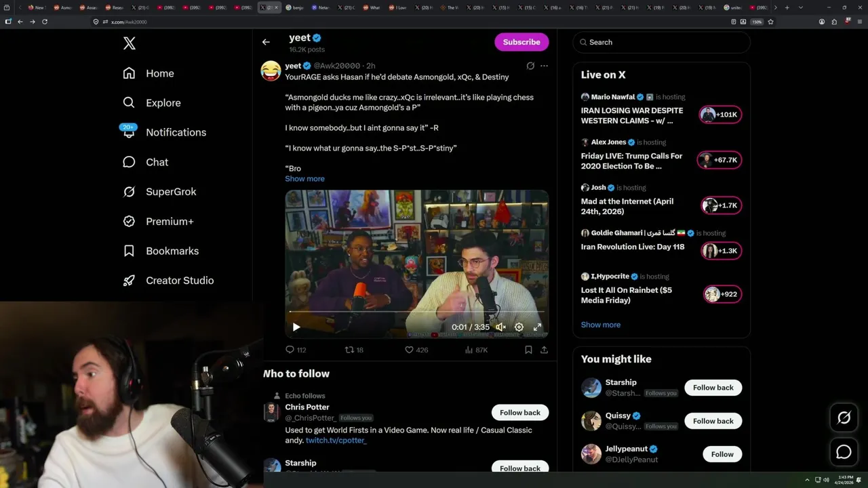This screenshot has width=868, height=488.
Task: Open Josh's Mad at the Internet stream
Action: point(627,206)
